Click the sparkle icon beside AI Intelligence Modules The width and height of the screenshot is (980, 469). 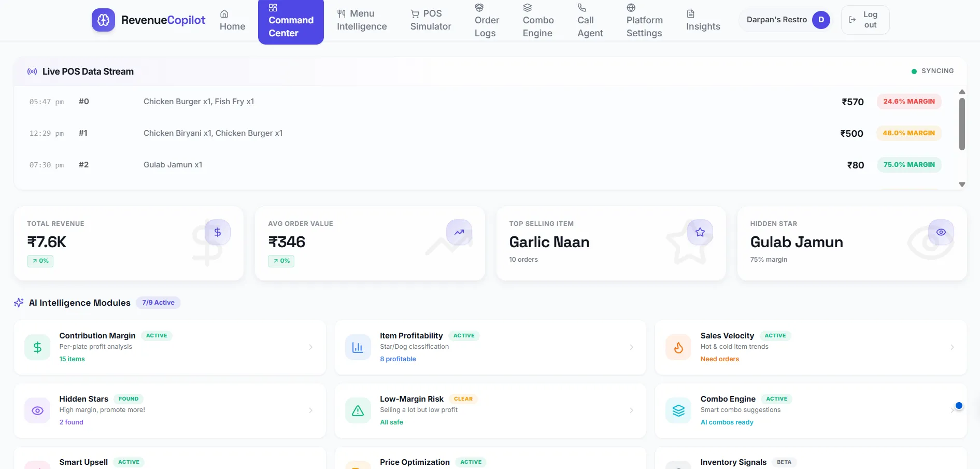pyautogui.click(x=19, y=303)
